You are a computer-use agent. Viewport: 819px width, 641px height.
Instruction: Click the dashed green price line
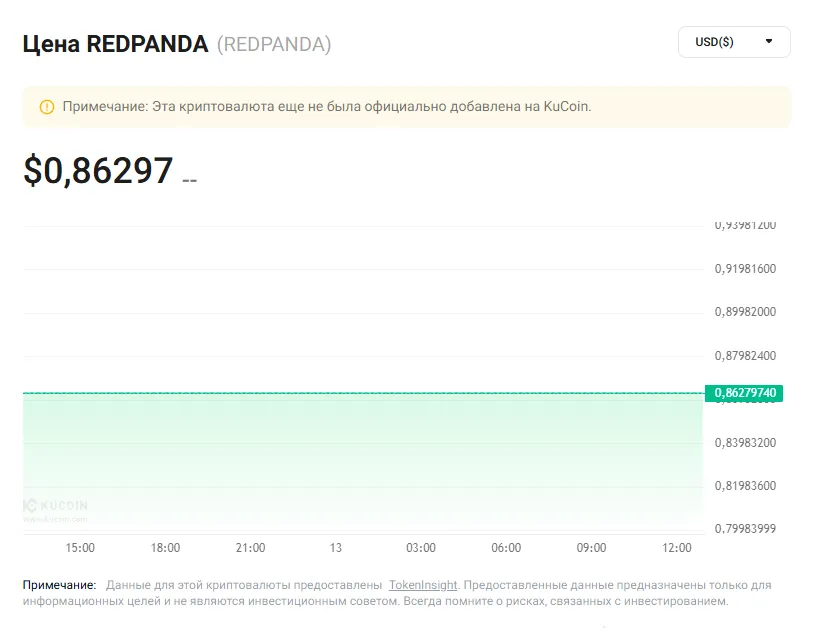coord(364,393)
